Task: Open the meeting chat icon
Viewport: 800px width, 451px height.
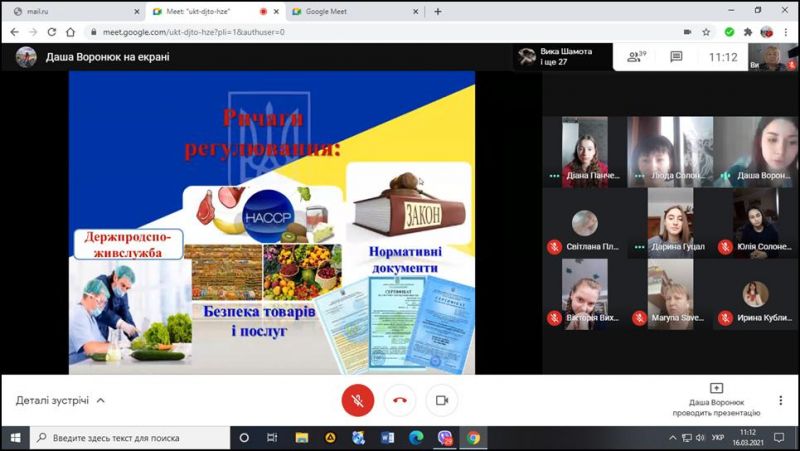Action: [677, 57]
